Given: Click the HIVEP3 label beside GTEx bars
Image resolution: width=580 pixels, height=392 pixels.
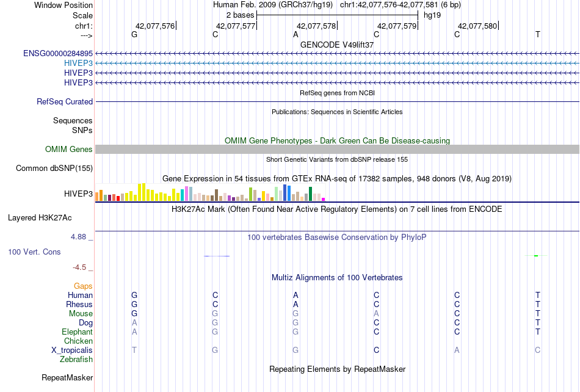Looking at the screenshot, I should pyautogui.click(x=78, y=194).
